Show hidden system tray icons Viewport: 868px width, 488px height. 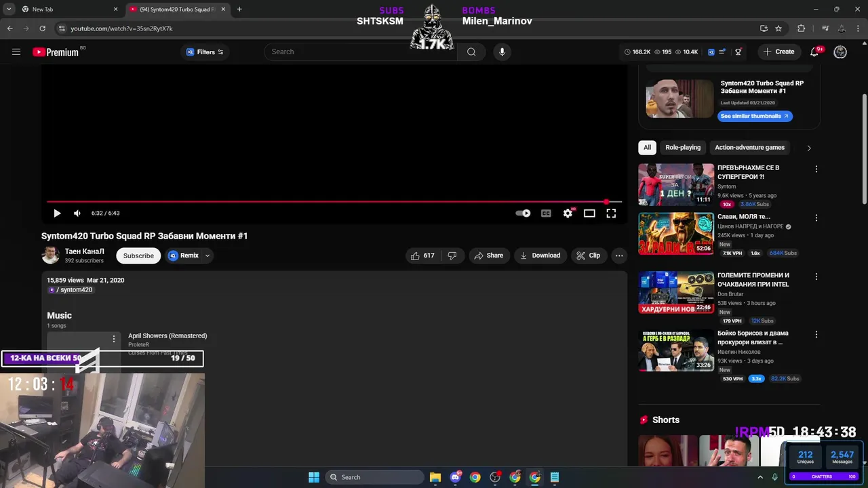pyautogui.click(x=760, y=477)
